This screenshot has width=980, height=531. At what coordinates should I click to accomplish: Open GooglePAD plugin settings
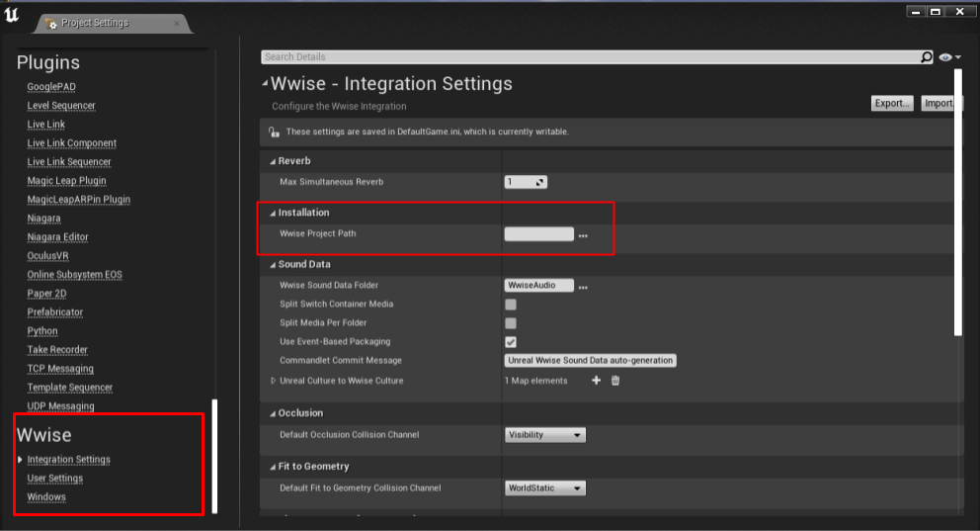pyautogui.click(x=51, y=87)
